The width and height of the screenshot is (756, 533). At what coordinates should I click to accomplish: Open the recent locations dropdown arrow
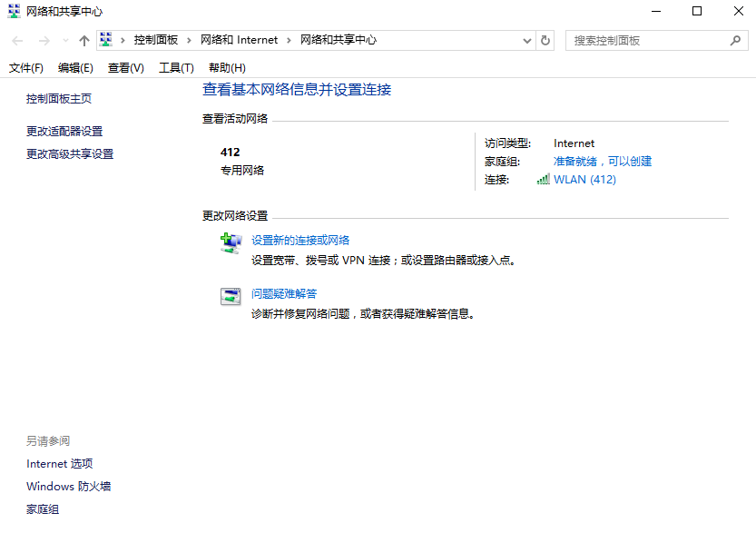[65, 41]
